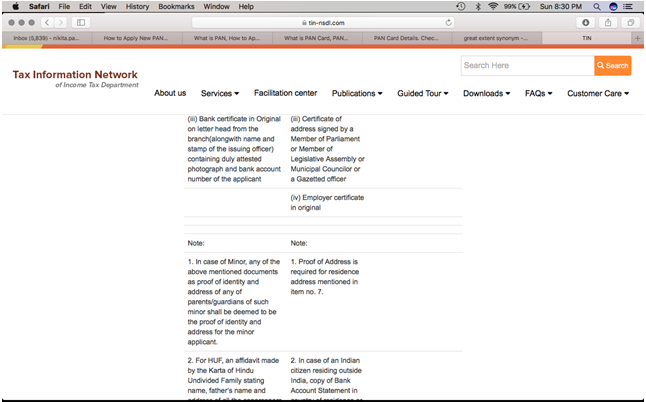Screen dimensions: 646x402
Task: Switch to What is PAN Card, PAN... tab
Action: pyautogui.click(x=316, y=38)
